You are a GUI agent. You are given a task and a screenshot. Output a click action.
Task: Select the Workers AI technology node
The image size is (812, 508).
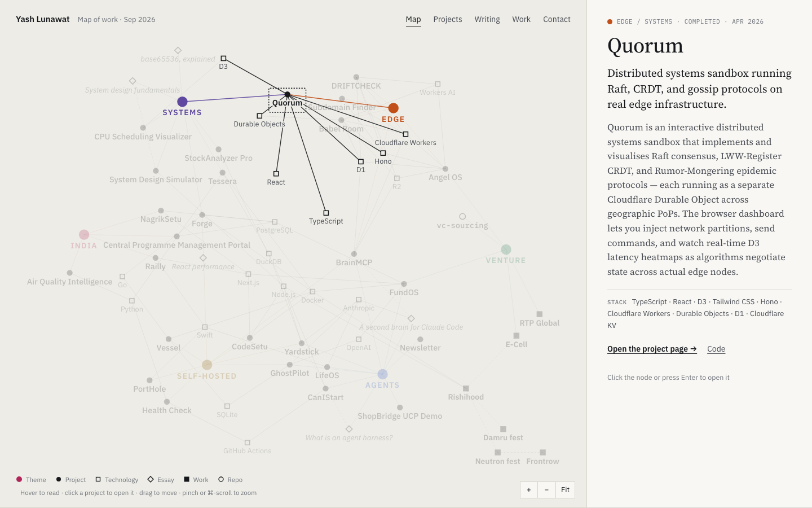[x=438, y=84]
